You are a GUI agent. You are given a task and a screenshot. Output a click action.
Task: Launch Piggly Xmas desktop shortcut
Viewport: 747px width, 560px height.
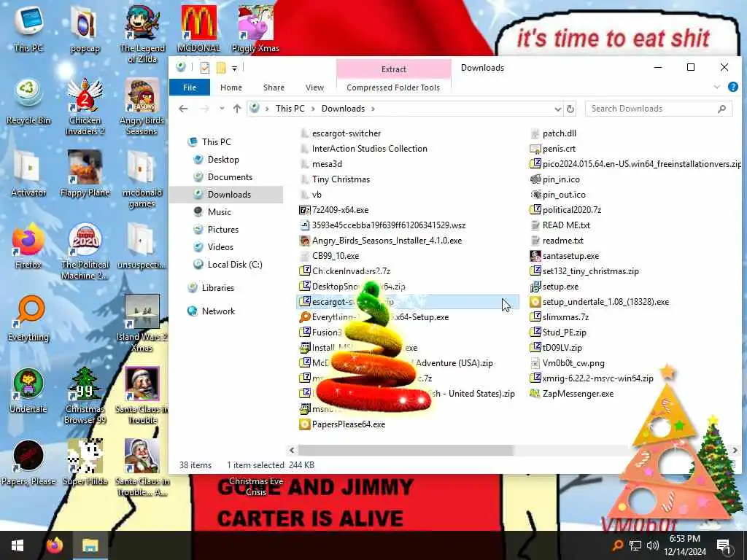(255, 28)
